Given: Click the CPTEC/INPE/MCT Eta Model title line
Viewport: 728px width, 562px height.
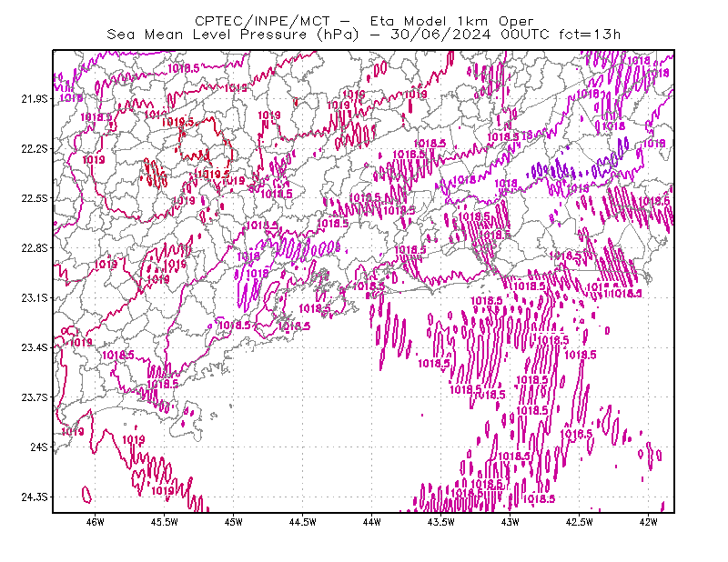Looking at the screenshot, I should pyautogui.click(x=364, y=21).
